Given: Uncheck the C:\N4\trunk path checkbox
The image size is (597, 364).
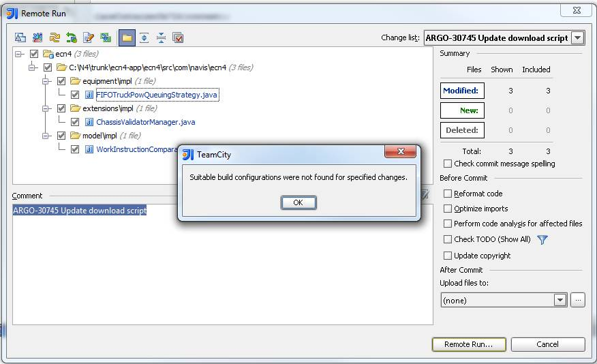Looking at the screenshot, I should click(x=48, y=67).
